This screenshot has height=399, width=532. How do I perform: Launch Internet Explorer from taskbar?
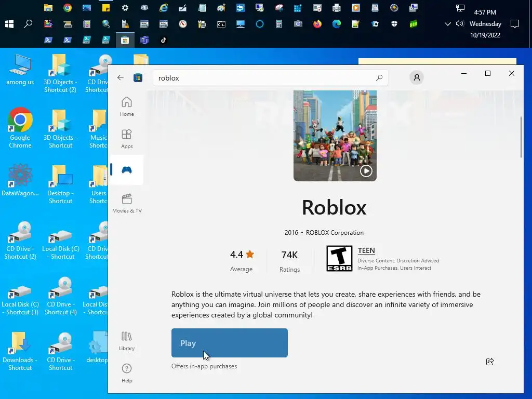click(164, 7)
